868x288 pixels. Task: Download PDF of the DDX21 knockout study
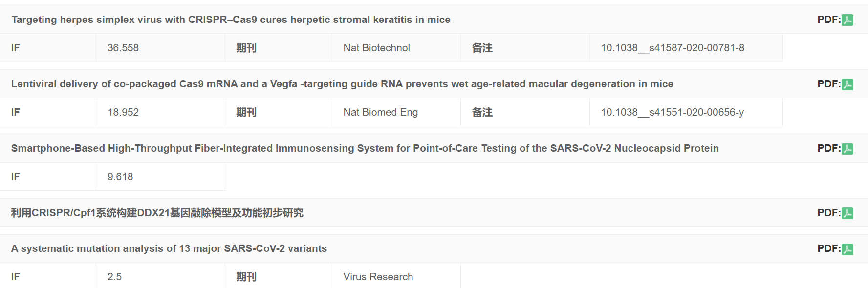click(848, 213)
